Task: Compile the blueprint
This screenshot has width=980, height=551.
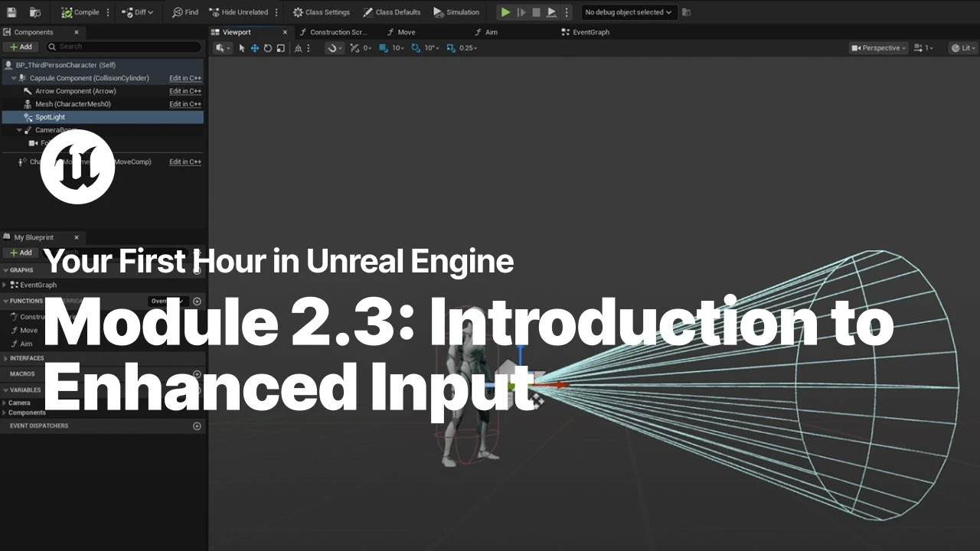Action: 80,12
